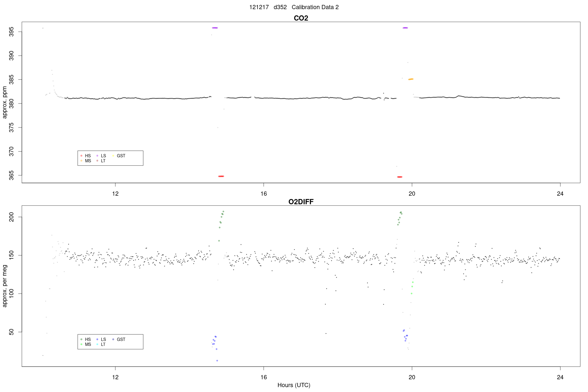Click the blue LS legend marker in O2DIFF plot
588x392 pixels.
[x=97, y=339]
